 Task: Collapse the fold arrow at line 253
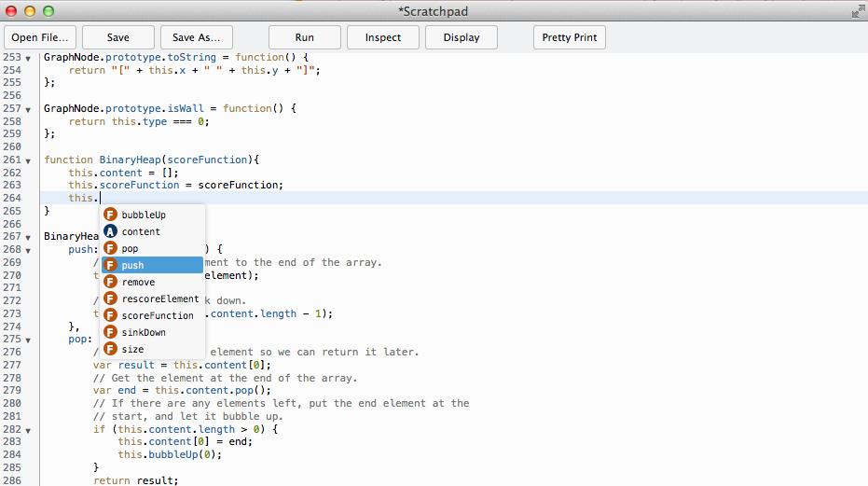coord(28,58)
